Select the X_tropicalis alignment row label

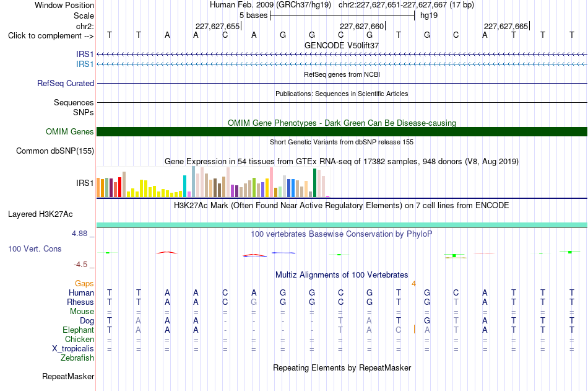point(73,349)
